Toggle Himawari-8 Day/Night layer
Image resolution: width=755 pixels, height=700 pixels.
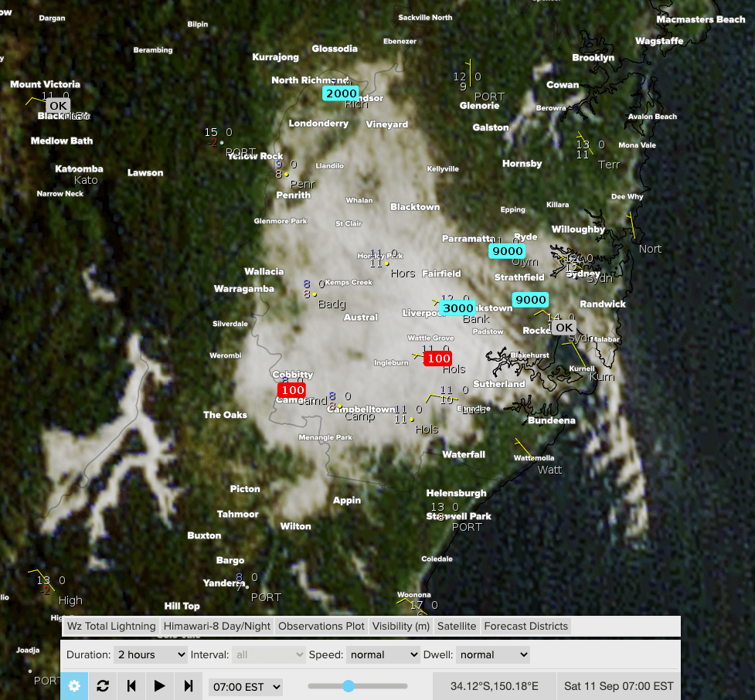point(216,626)
